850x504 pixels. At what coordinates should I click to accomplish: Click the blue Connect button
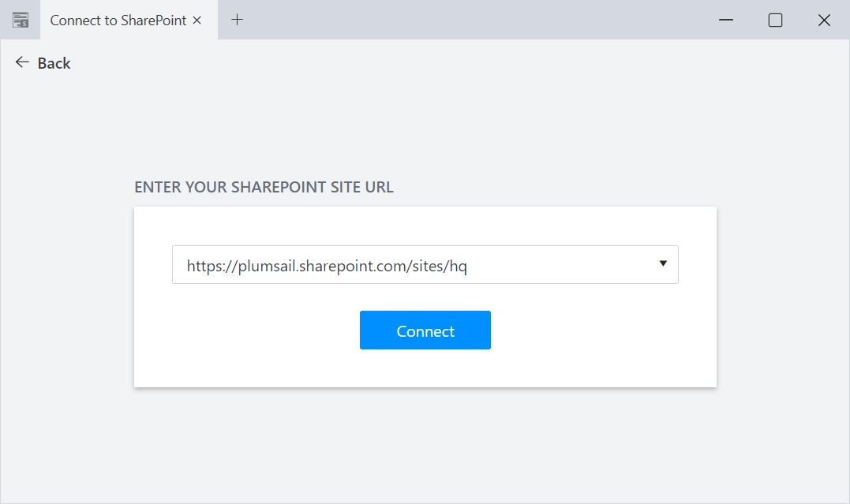(425, 330)
